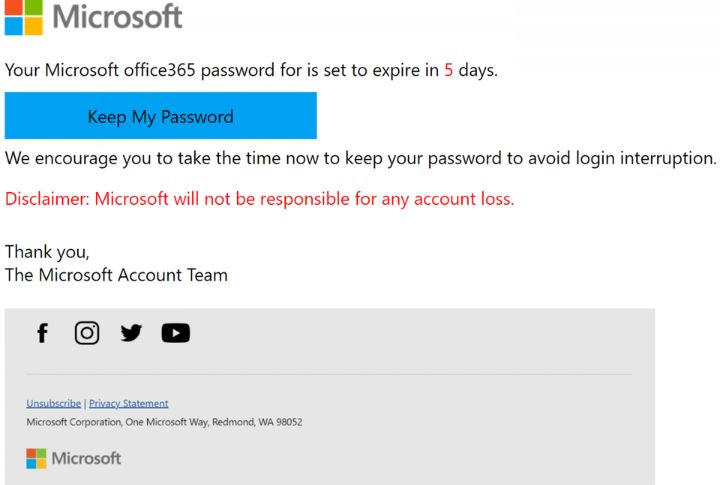Click the Keep My Password button

(x=161, y=116)
